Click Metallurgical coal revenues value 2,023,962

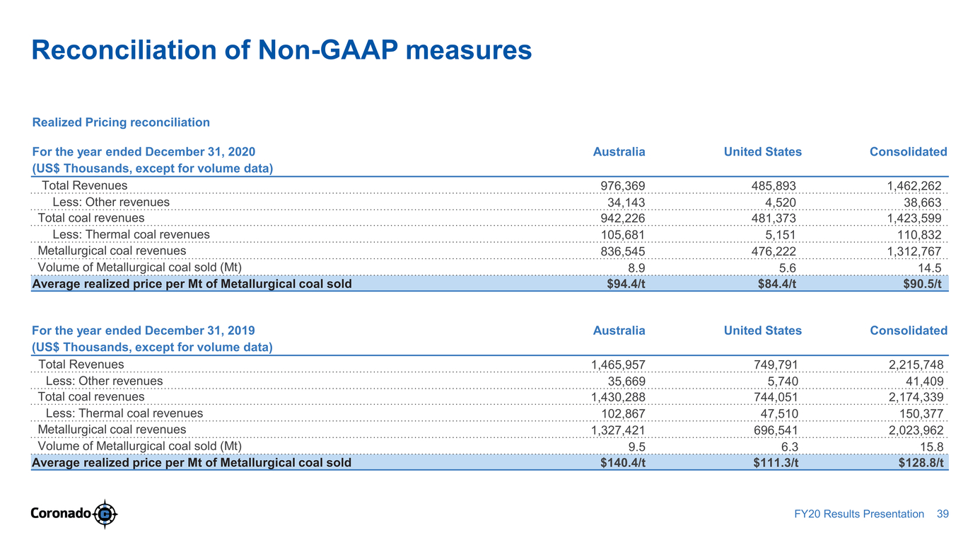coord(916,430)
